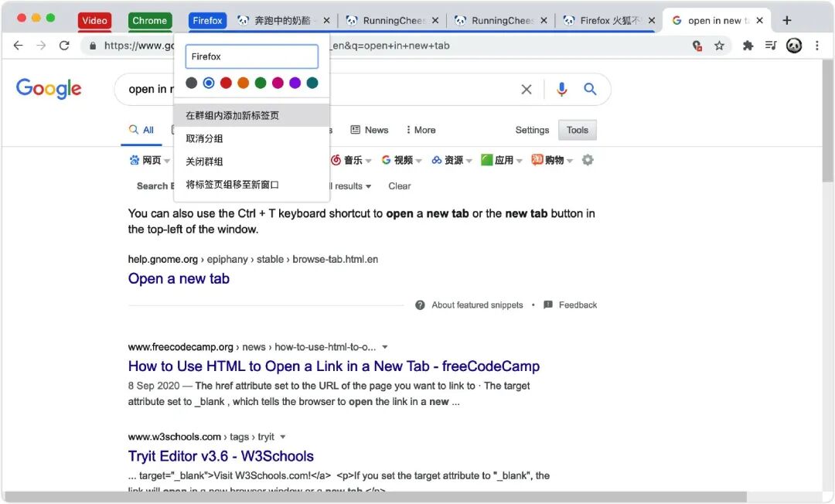
Task: Open the Chrome three-dot menu
Action: point(817,46)
